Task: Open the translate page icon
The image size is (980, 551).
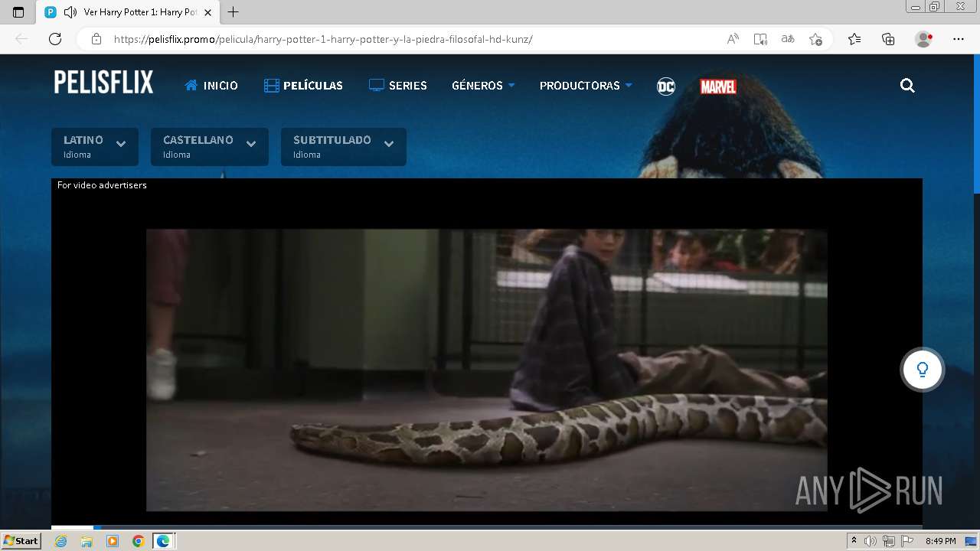Action: click(788, 39)
